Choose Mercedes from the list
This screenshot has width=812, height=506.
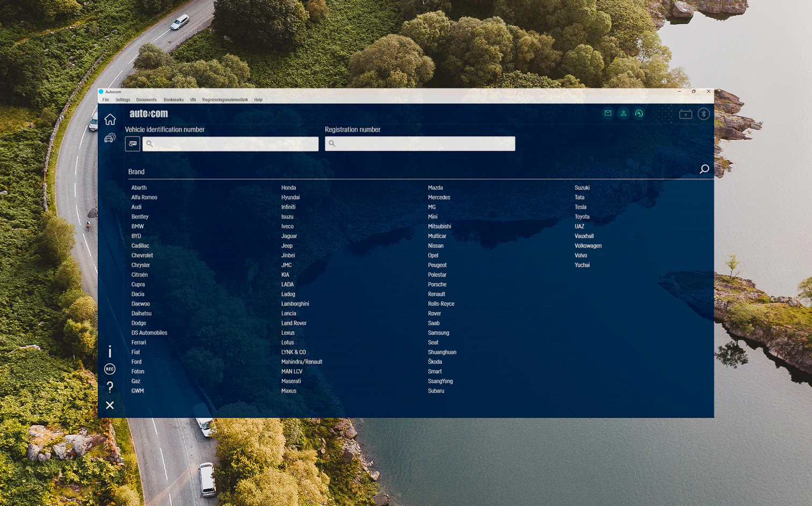coord(439,197)
